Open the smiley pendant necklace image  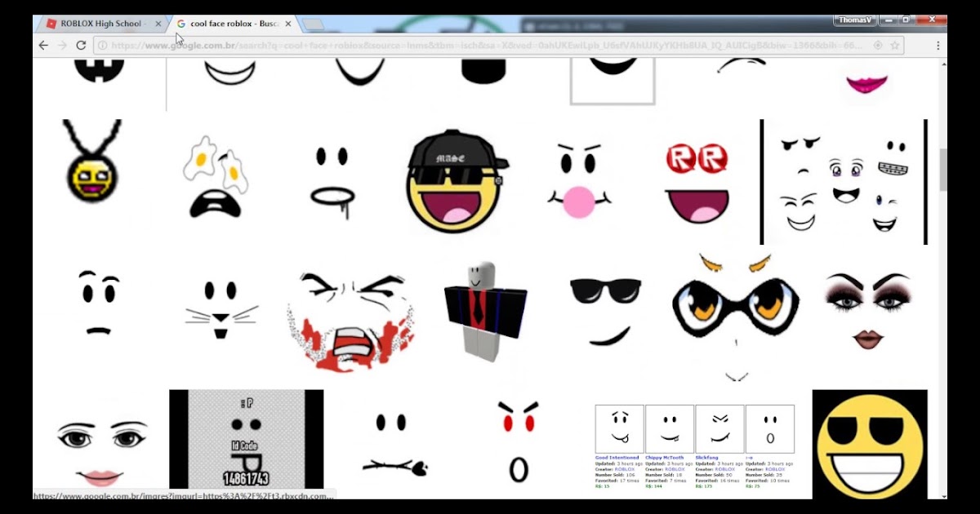click(x=91, y=163)
